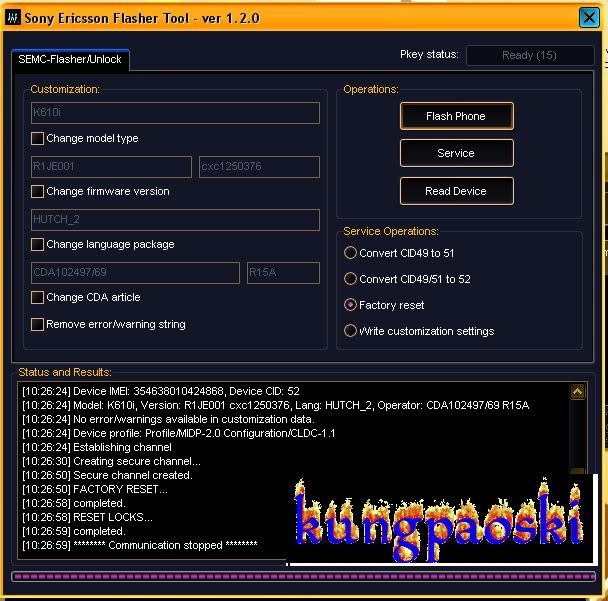Click the K610i model type field
Screen dimensions: 608x601
175,113
